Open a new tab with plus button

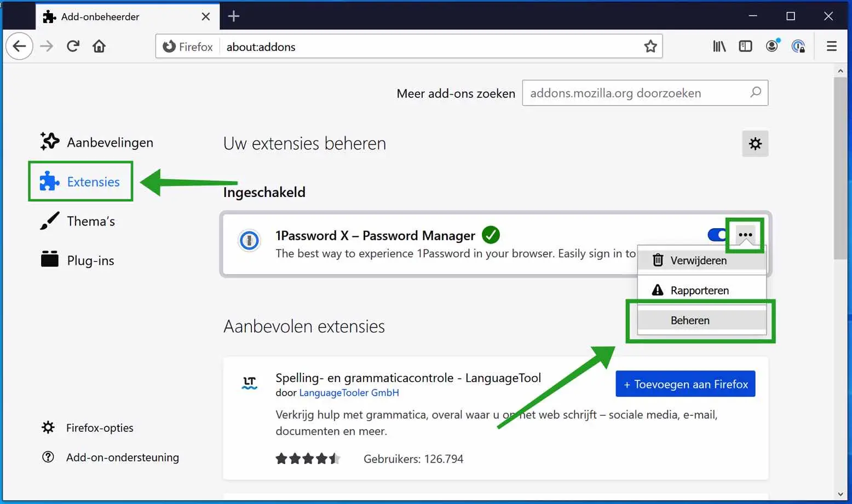[234, 16]
